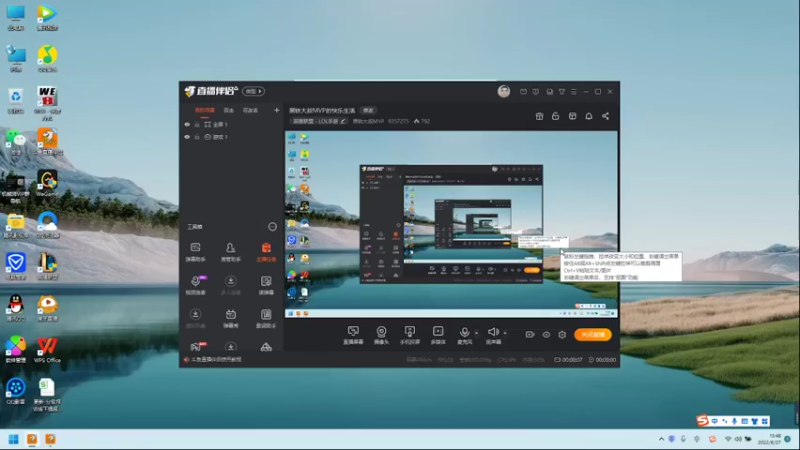Add a new scene with plus icon

click(x=277, y=110)
